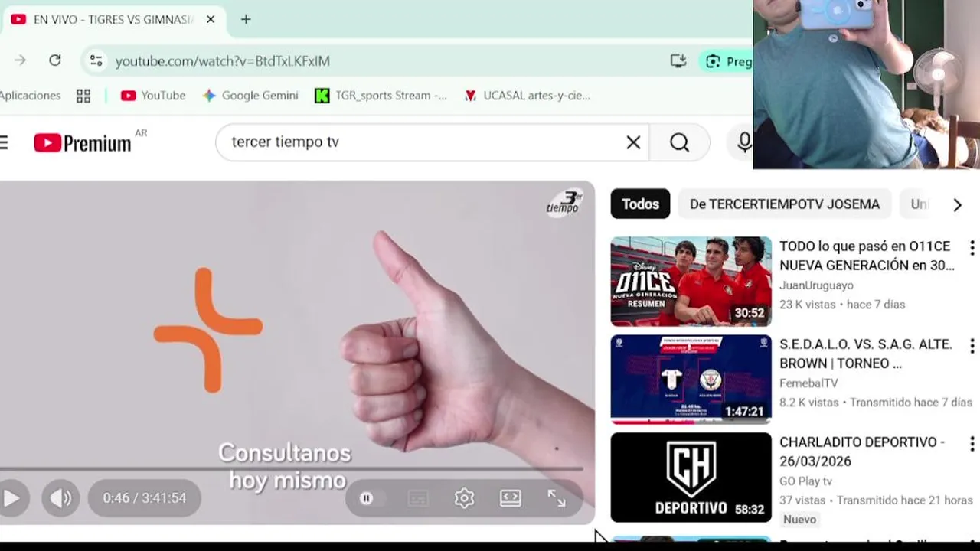Open the TGR_sports Stream bookmark
The width and height of the screenshot is (980, 551).
tap(381, 96)
